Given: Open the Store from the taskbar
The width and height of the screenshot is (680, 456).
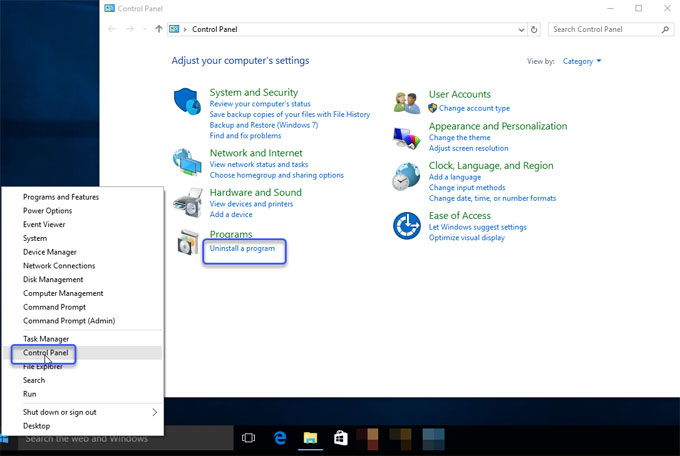Looking at the screenshot, I should click(x=340, y=438).
